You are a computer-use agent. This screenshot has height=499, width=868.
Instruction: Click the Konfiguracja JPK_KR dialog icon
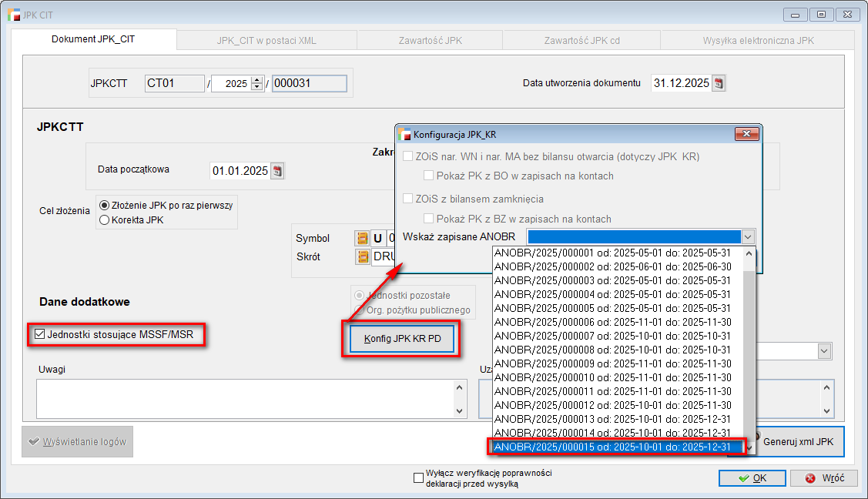(404, 135)
